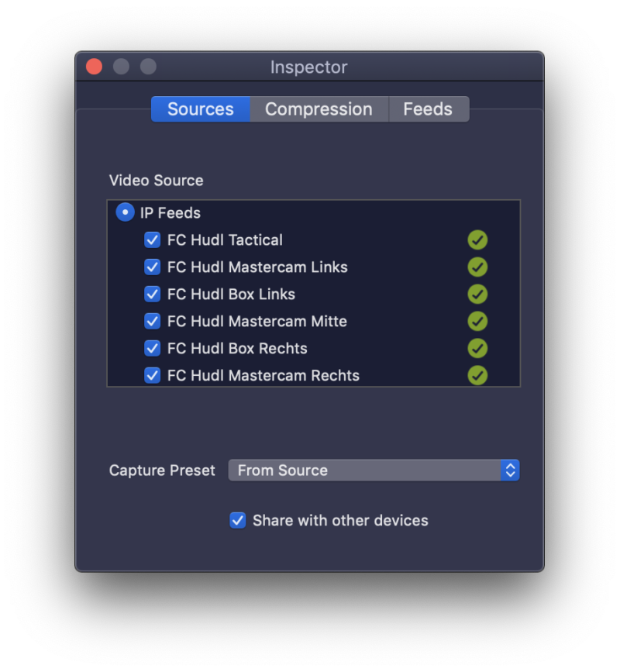Switch to the Compression tab
The image size is (620, 672).
click(x=319, y=109)
